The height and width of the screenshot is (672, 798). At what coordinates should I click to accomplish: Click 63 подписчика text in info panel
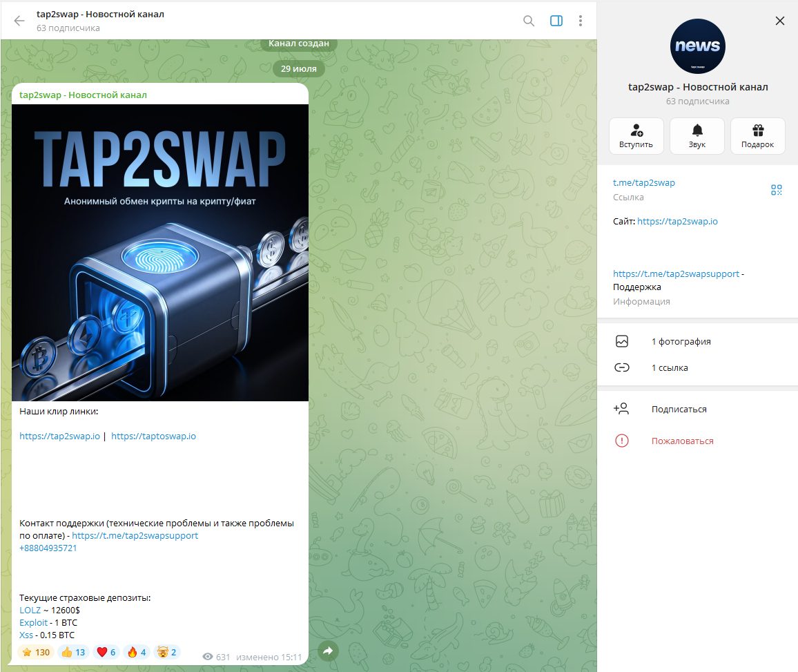click(x=698, y=102)
